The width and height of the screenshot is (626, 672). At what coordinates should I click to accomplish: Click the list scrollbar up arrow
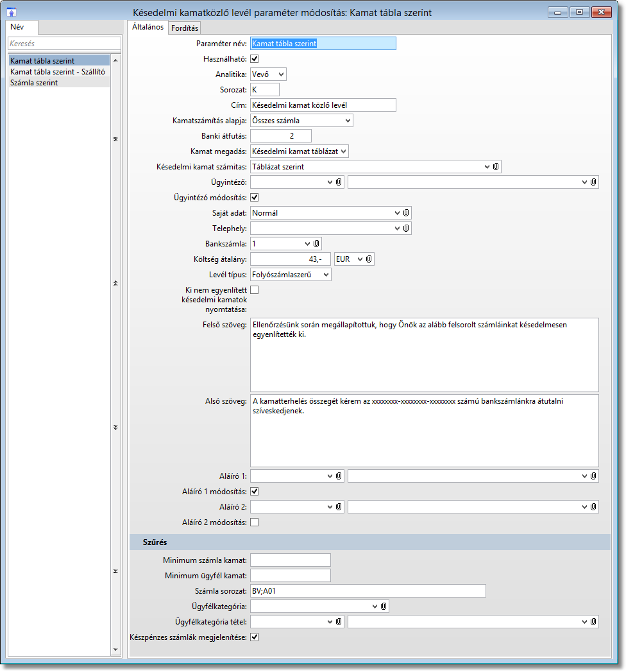pyautogui.click(x=115, y=60)
